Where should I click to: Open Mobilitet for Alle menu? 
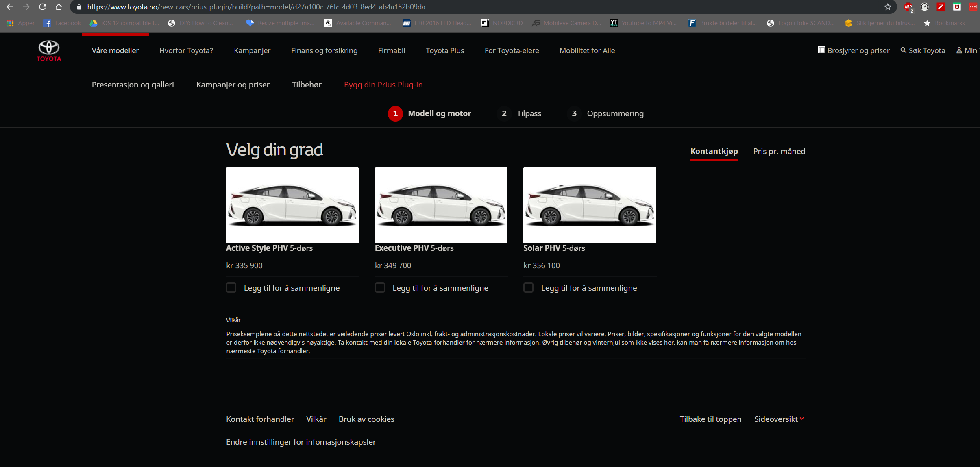[x=587, y=51]
